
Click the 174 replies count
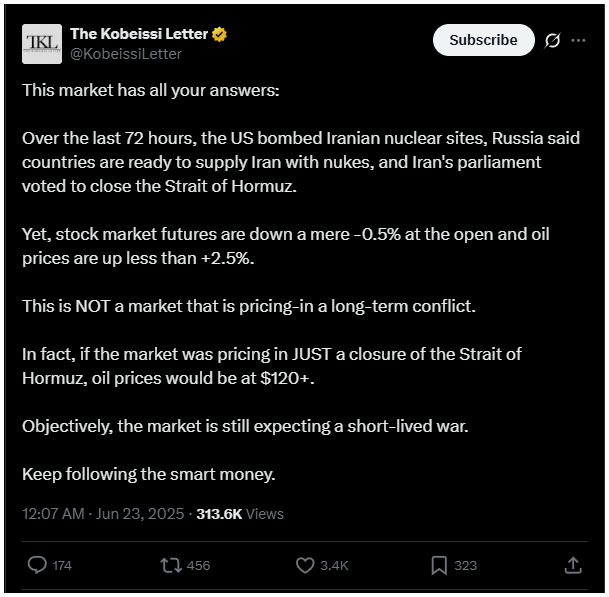(62, 566)
